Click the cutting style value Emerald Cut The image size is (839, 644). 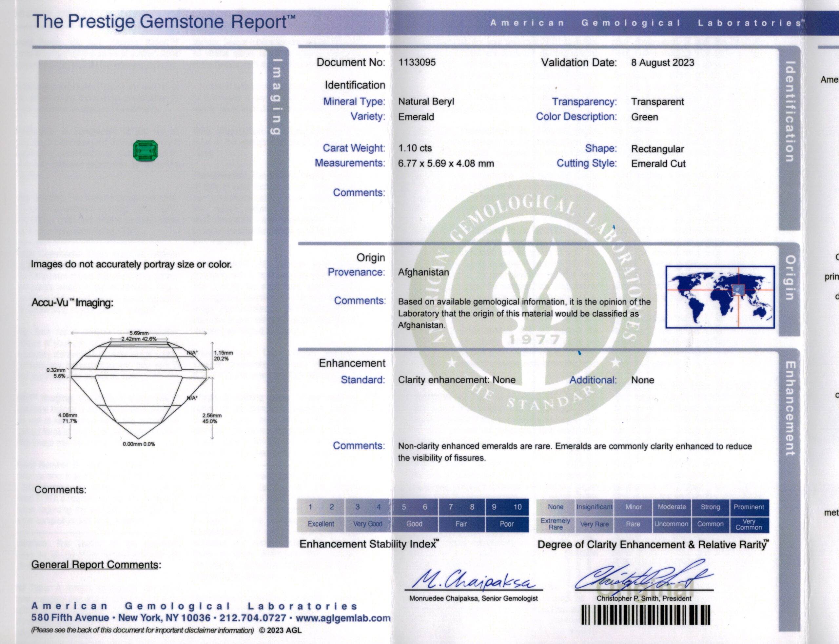658,164
